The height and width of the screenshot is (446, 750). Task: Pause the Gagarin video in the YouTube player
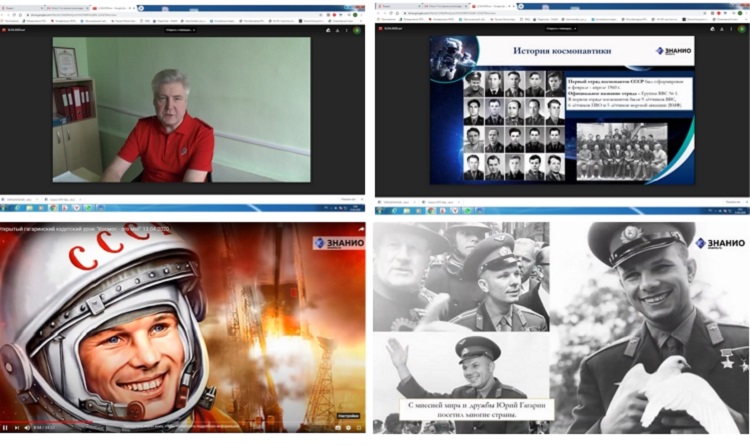point(6,427)
